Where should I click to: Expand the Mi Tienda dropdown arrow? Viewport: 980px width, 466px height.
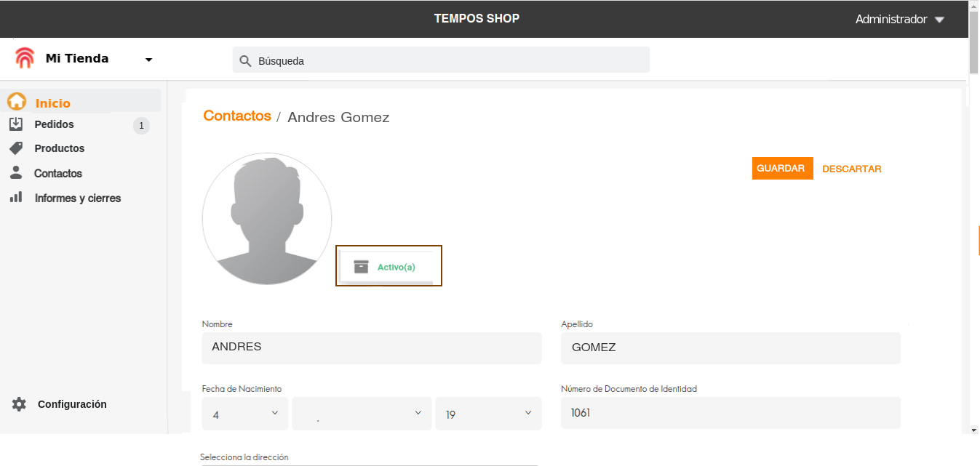[x=148, y=60]
